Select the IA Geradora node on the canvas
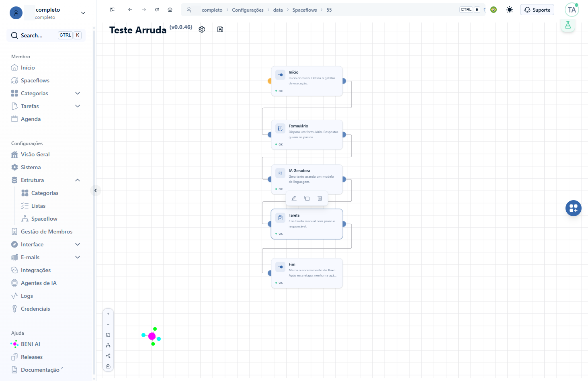The image size is (588, 381). click(307, 179)
